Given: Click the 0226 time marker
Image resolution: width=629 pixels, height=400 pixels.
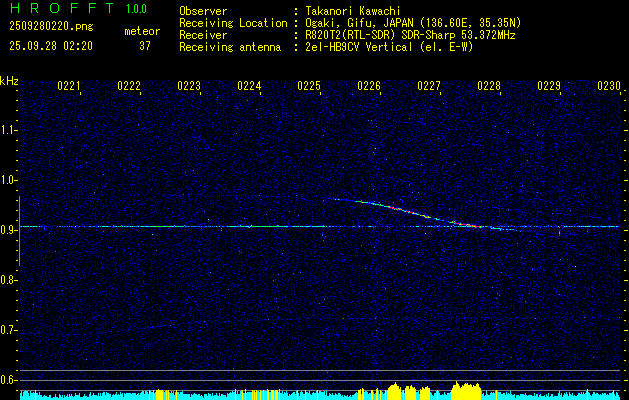Looking at the screenshot, I should pyautogui.click(x=369, y=87).
